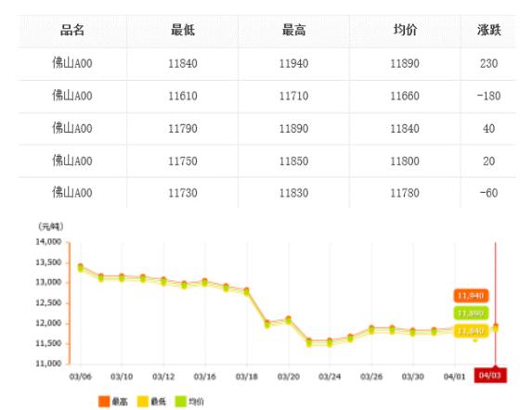This screenshot has height=410, width=532.
Task: Click the highlighted red 04/03 date marker
Action: tap(490, 375)
